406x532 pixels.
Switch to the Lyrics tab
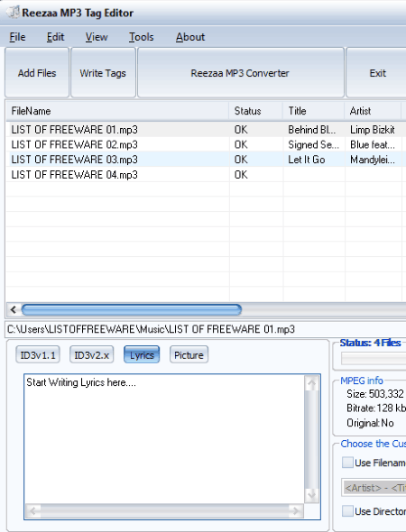tap(142, 355)
